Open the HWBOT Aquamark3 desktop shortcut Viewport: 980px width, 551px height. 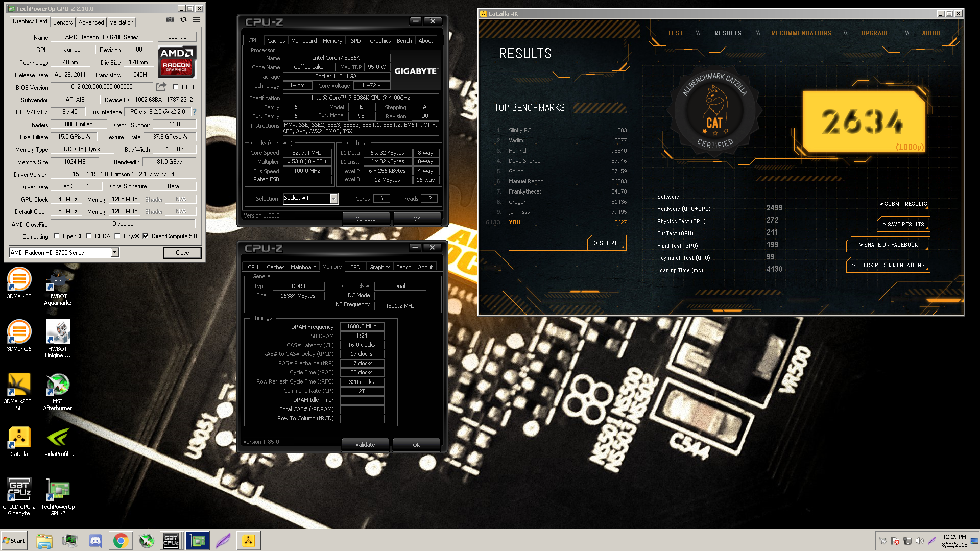pos(58,286)
